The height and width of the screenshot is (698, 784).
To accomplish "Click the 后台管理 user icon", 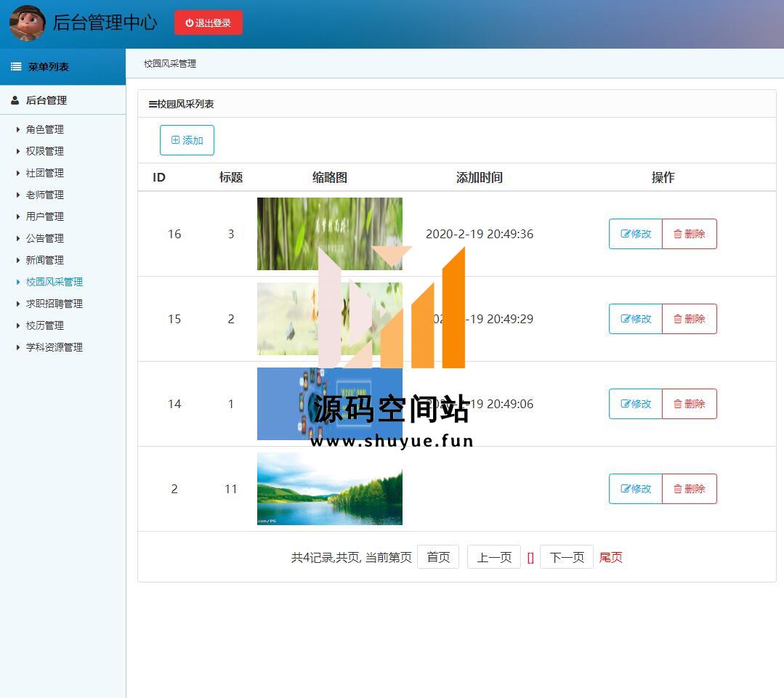I will click(15, 100).
